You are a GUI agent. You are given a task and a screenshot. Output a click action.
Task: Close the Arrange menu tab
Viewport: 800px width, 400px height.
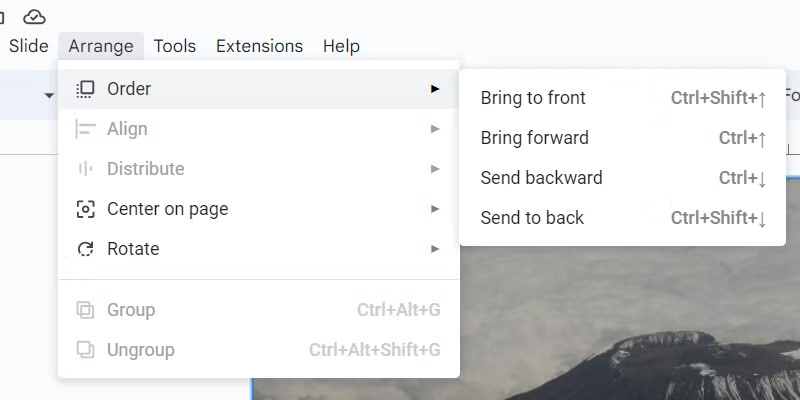pyautogui.click(x=101, y=46)
